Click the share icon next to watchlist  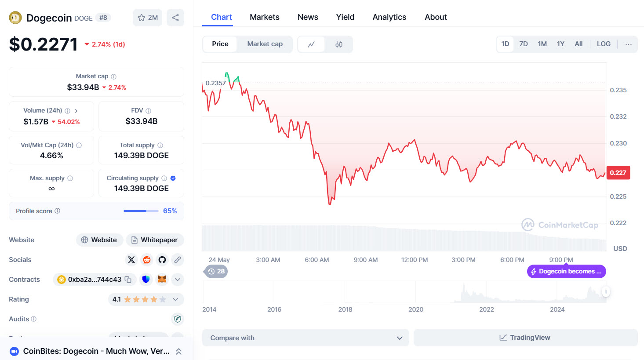(x=175, y=18)
